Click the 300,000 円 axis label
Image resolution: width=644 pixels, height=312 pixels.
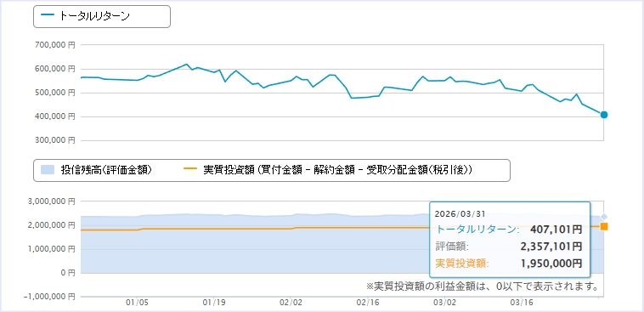55,140
